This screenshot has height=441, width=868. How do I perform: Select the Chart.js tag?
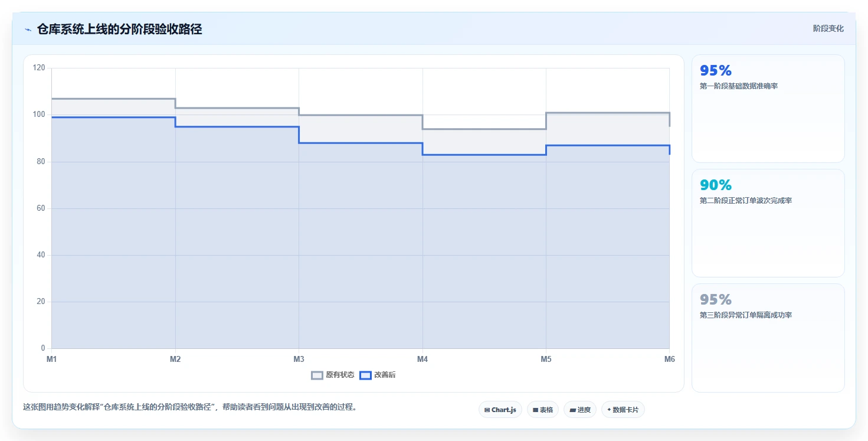pos(500,410)
